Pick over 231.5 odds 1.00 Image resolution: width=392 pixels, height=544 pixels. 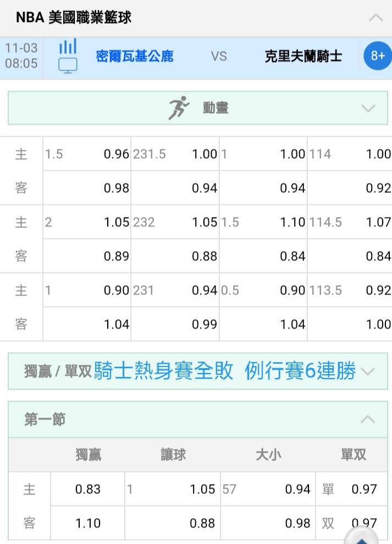pyautogui.click(x=175, y=154)
